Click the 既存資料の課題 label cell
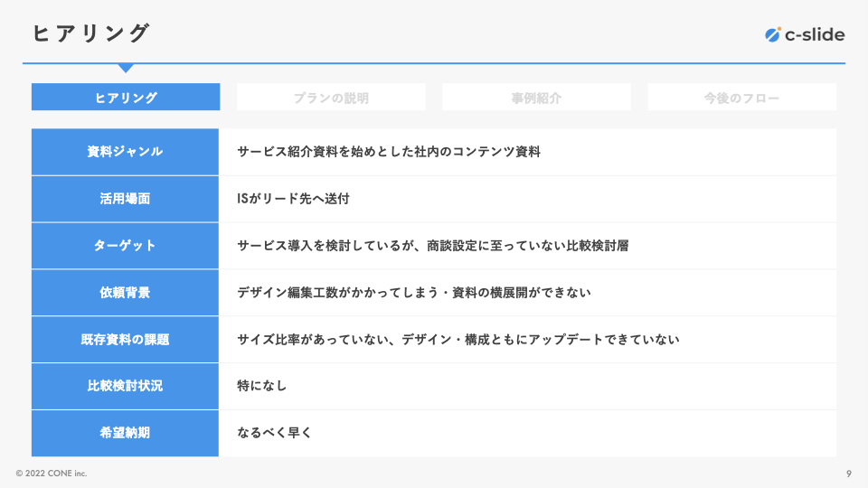The height and width of the screenshot is (488, 868). [x=126, y=340]
